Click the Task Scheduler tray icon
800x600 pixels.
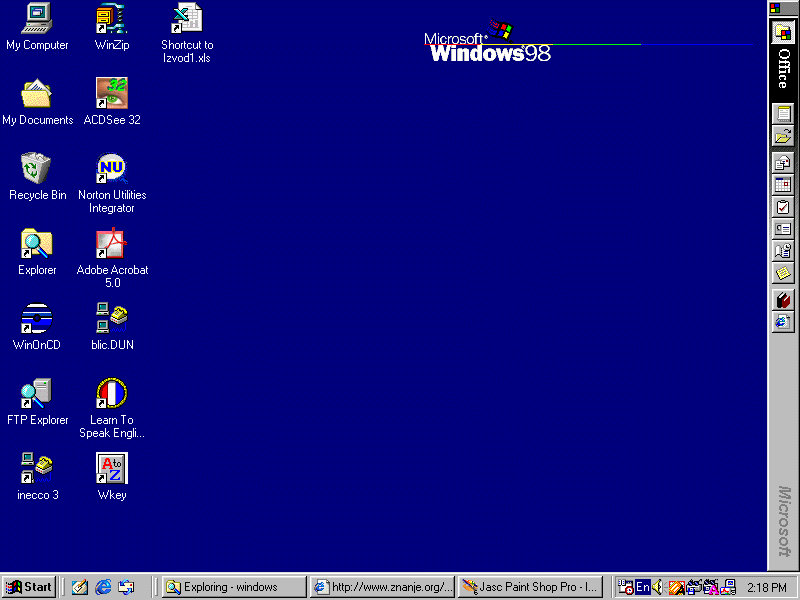(626, 587)
